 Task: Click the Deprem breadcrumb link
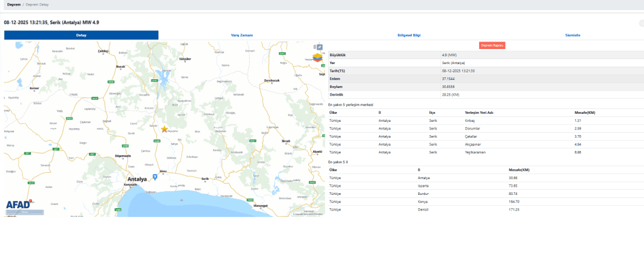pos(13,4)
